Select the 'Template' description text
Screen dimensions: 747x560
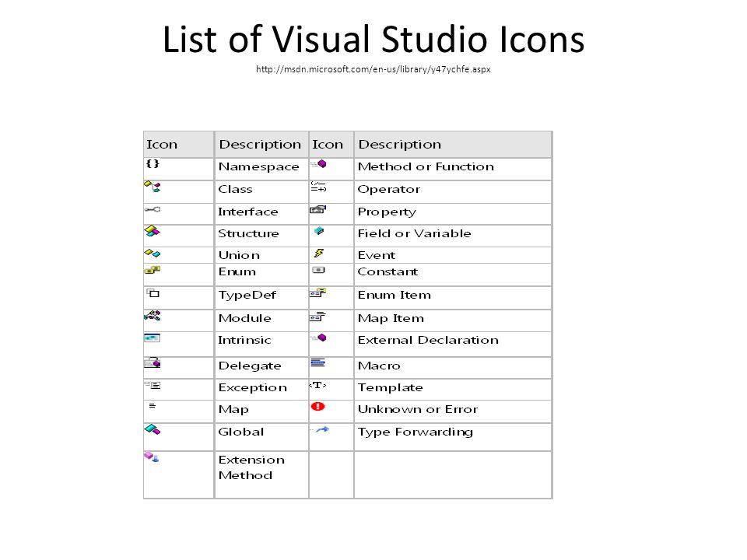pyautogui.click(x=391, y=387)
